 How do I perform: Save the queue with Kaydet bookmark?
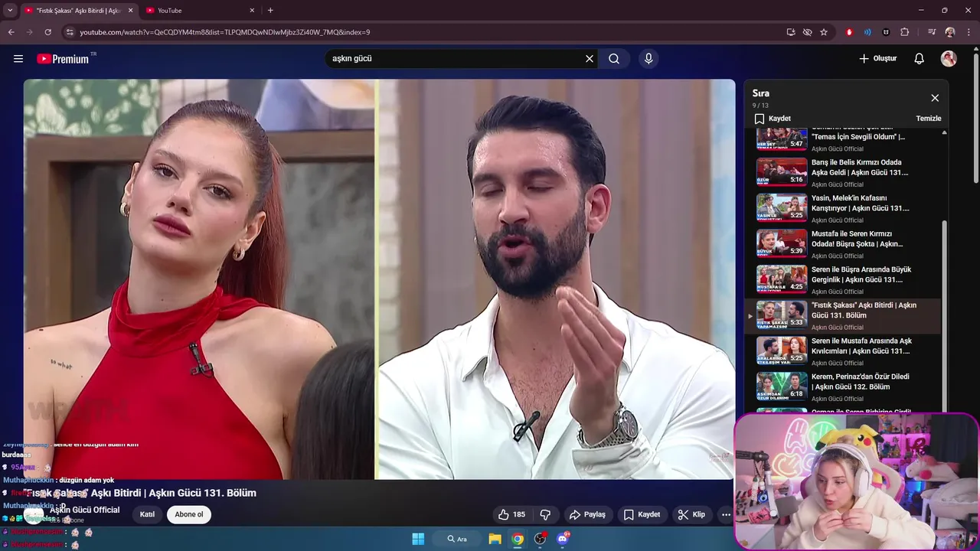point(773,119)
